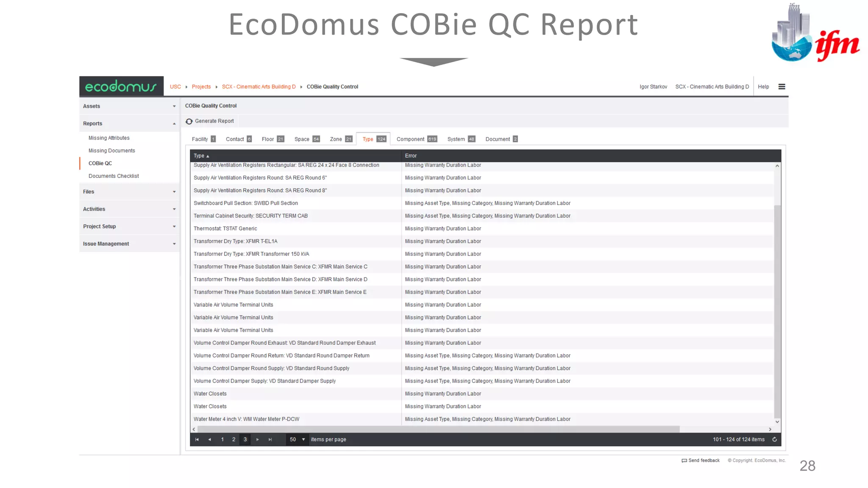Open the hamburger menu icon
The image size is (868, 488).
click(782, 87)
